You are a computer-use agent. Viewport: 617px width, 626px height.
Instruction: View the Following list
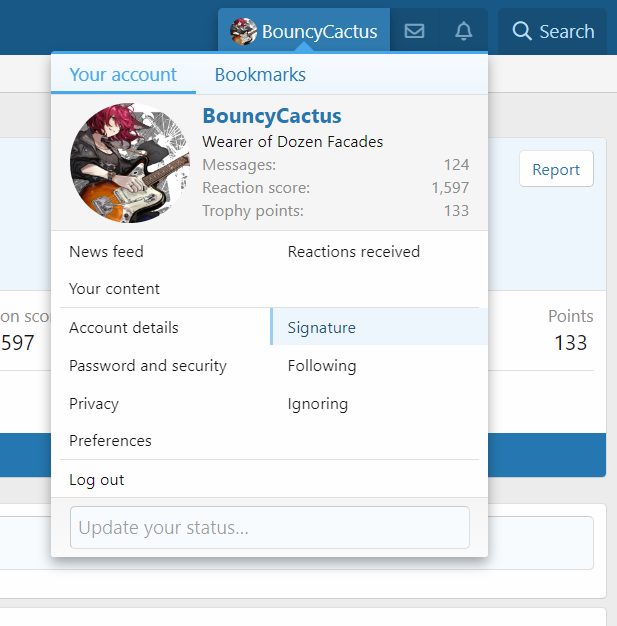(322, 366)
